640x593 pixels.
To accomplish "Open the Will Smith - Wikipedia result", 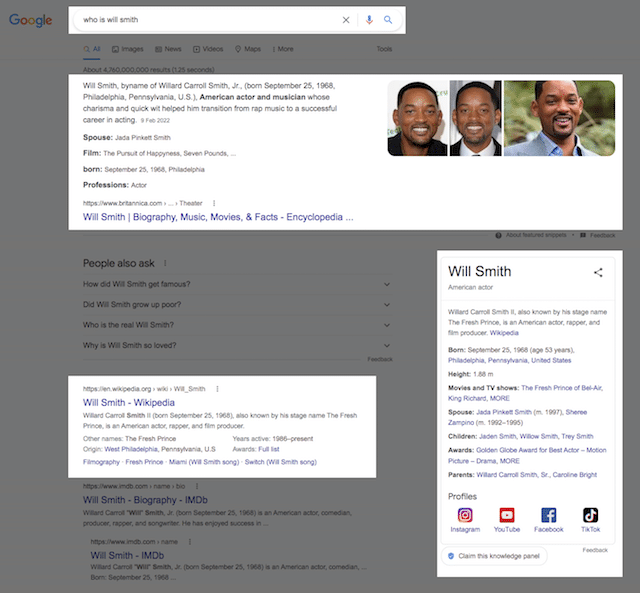I will point(129,402).
